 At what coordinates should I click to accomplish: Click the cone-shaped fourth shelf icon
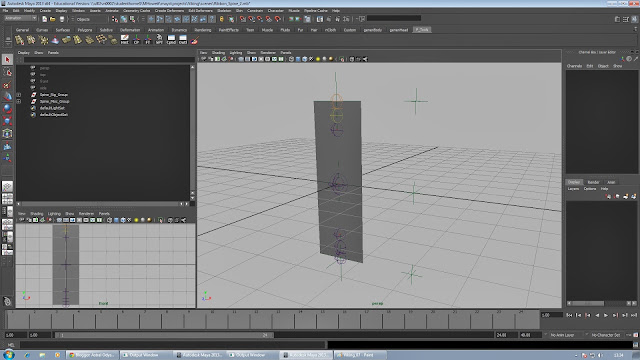tap(55, 40)
